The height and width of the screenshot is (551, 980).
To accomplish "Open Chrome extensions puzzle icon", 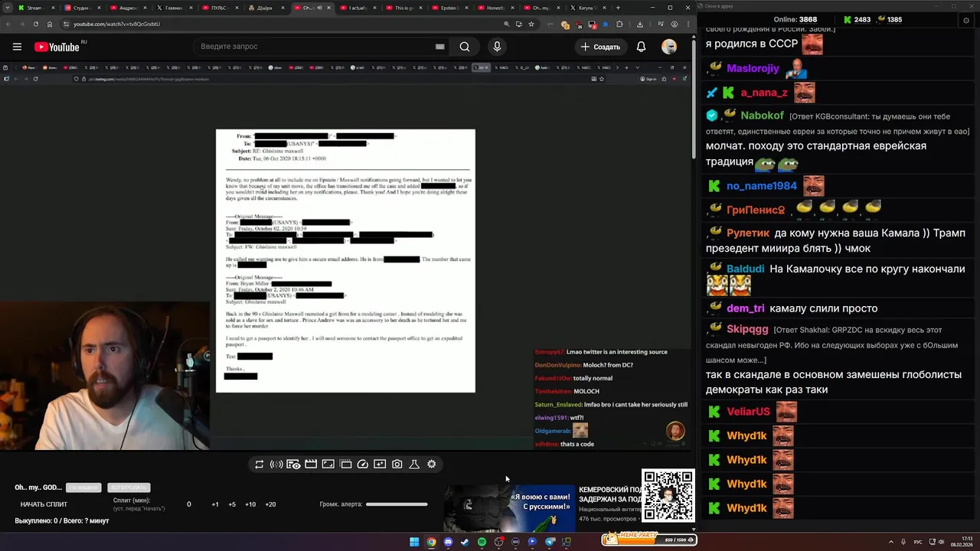I will click(619, 24).
